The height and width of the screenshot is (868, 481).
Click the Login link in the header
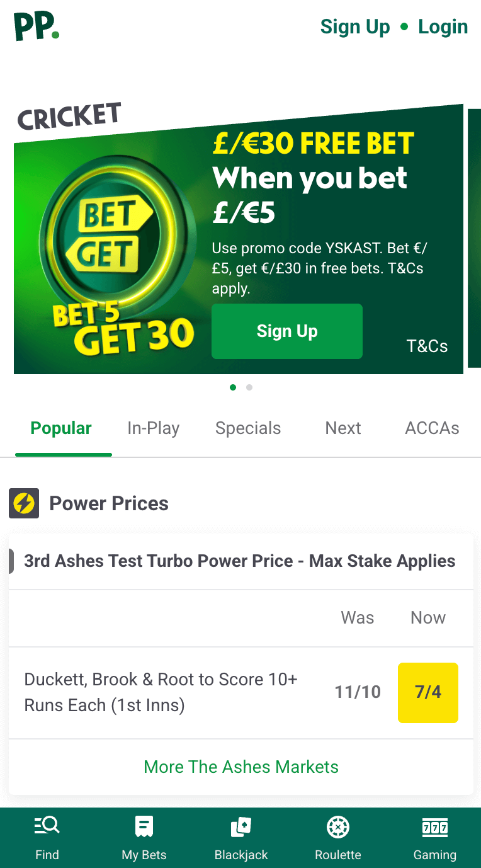(443, 27)
